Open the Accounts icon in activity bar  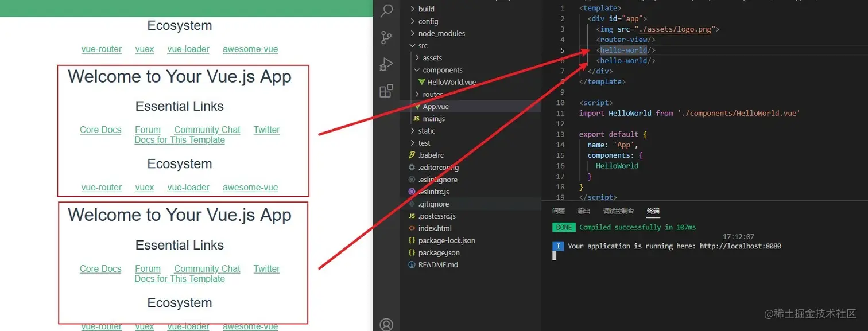pyautogui.click(x=387, y=325)
